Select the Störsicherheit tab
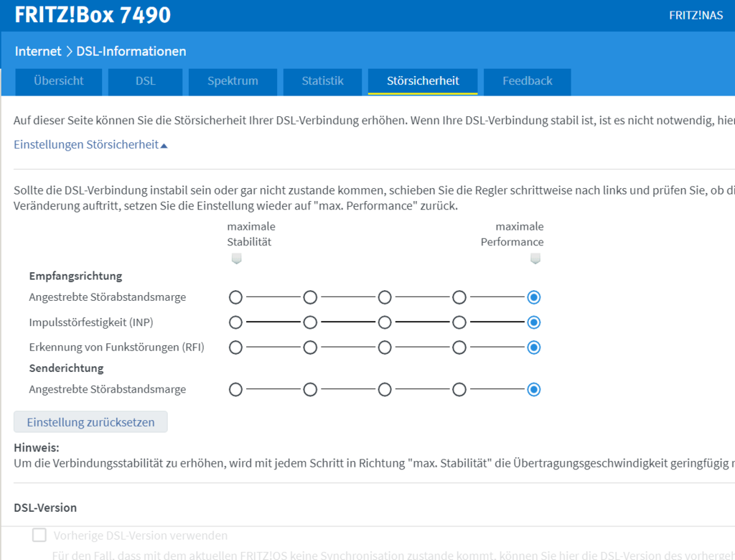The height and width of the screenshot is (560, 735). tap(423, 82)
